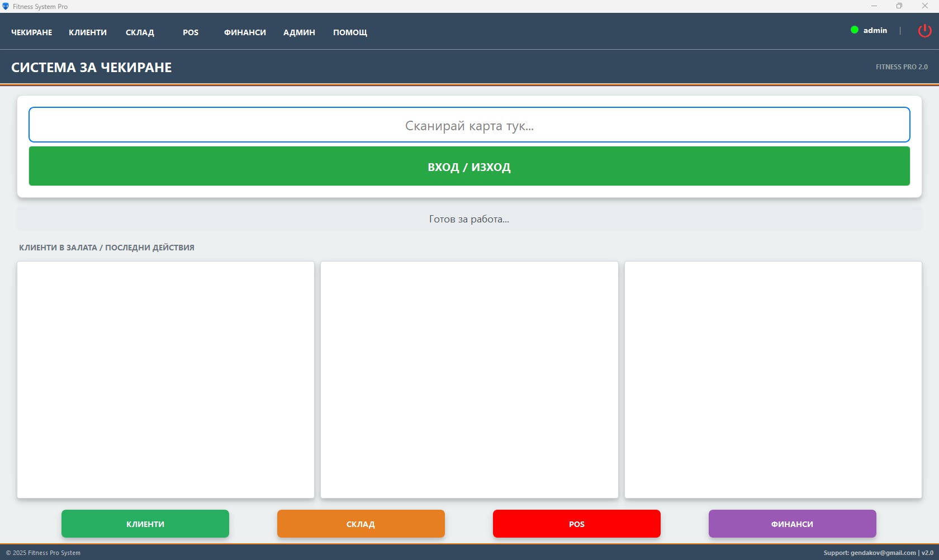Click the red power logout icon
This screenshot has width=939, height=560.
924,31
